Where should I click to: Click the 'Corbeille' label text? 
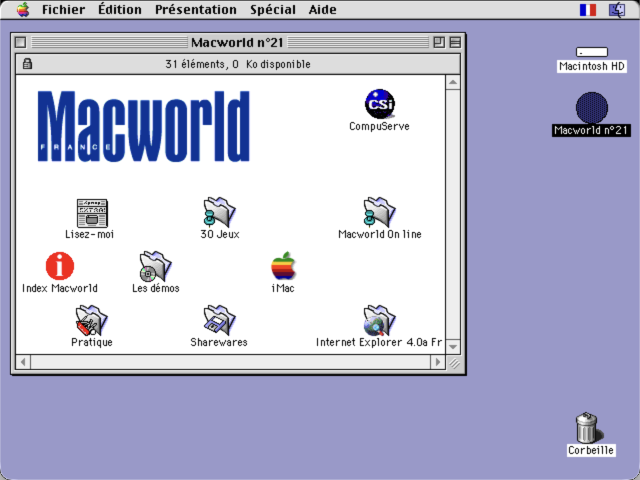click(x=591, y=450)
